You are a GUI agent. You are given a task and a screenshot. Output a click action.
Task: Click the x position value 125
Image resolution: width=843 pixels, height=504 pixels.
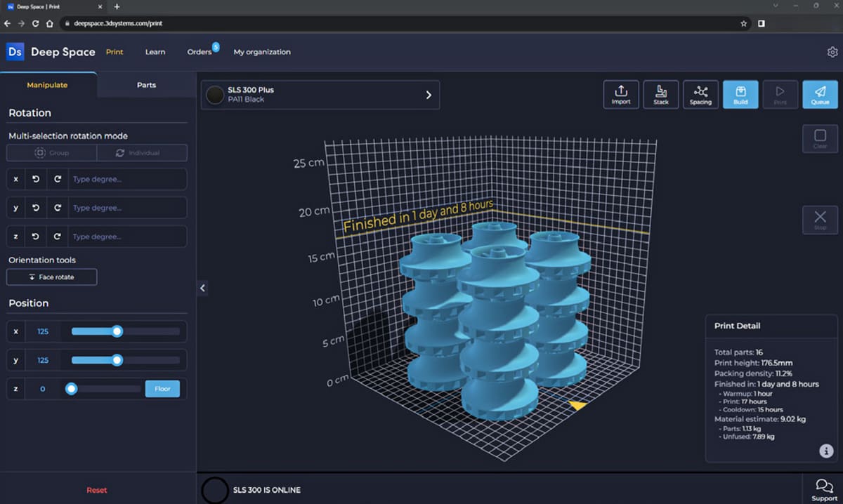43,331
